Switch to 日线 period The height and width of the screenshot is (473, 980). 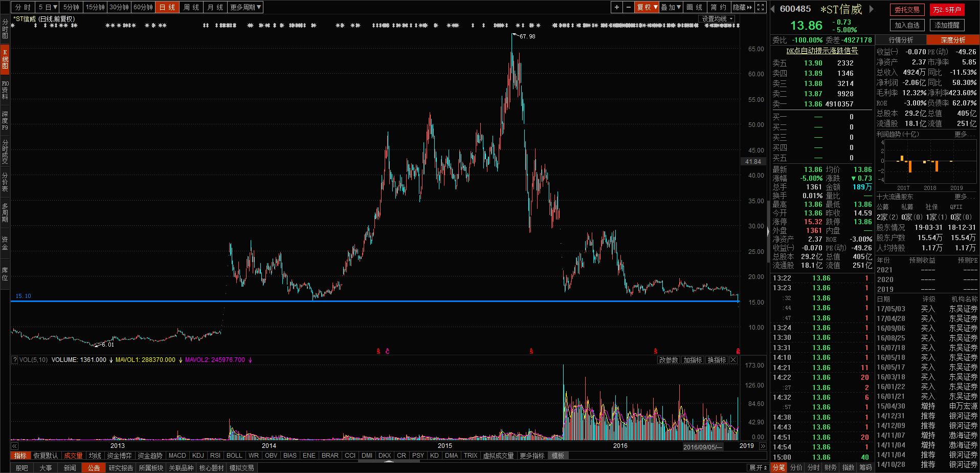(167, 7)
